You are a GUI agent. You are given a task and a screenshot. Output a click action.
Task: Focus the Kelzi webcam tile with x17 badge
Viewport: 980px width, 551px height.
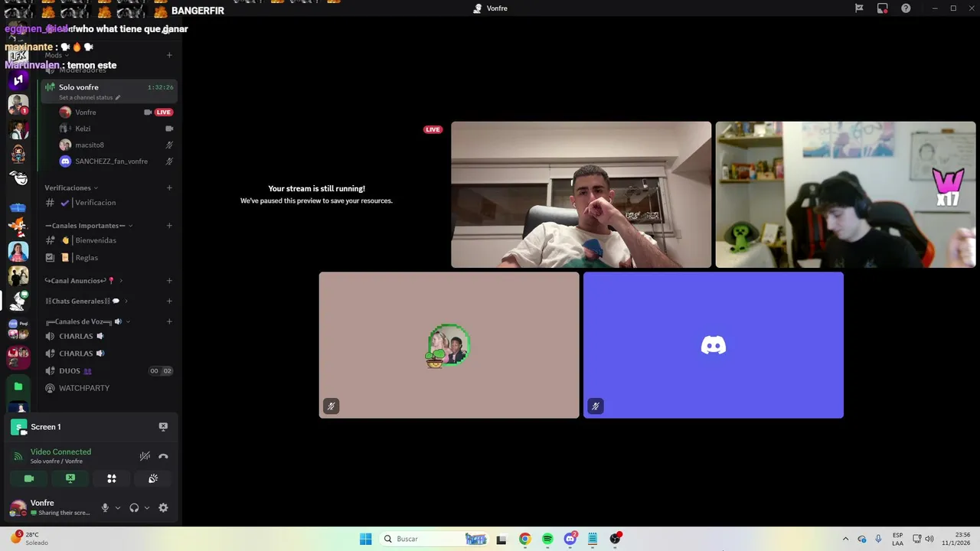[845, 194]
